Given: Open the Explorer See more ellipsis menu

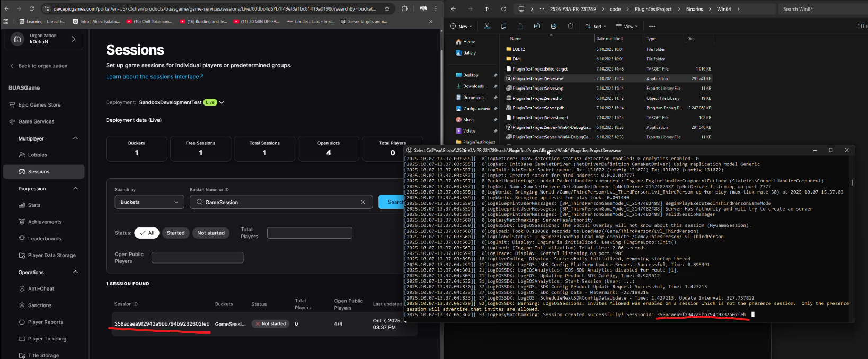Looking at the screenshot, I should tap(652, 26).
